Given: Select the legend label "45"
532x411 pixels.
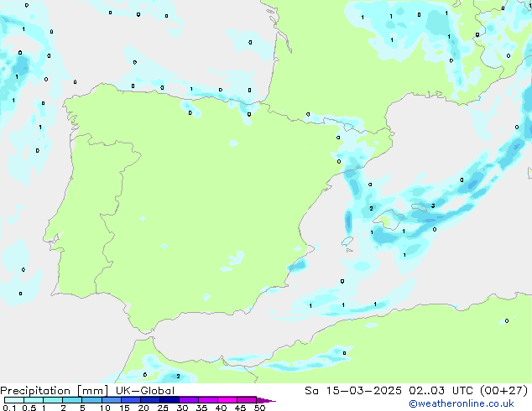Looking at the screenshot, I should 240,408.
